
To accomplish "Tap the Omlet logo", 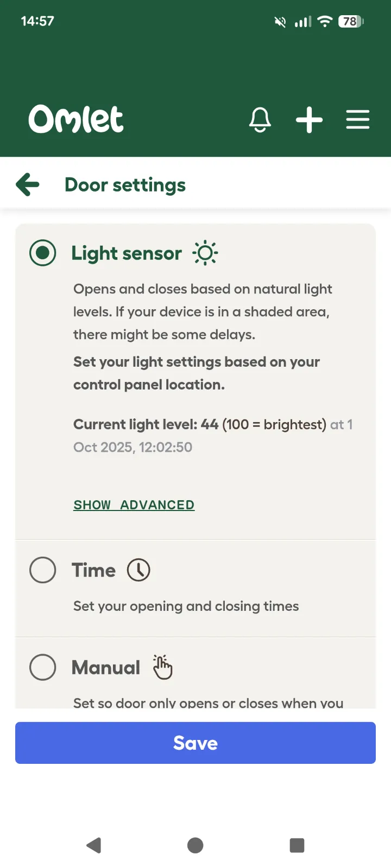I will pos(76,119).
